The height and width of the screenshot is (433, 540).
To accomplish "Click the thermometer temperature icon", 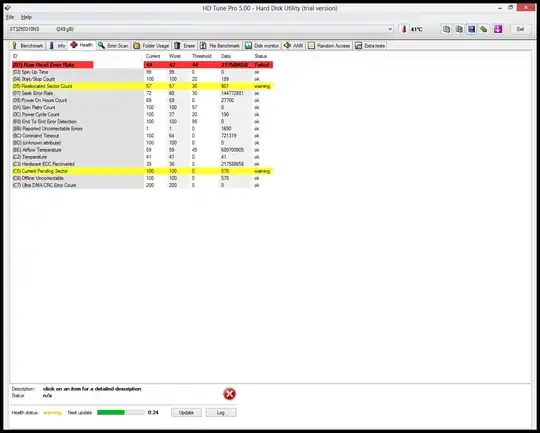I will (404, 29).
